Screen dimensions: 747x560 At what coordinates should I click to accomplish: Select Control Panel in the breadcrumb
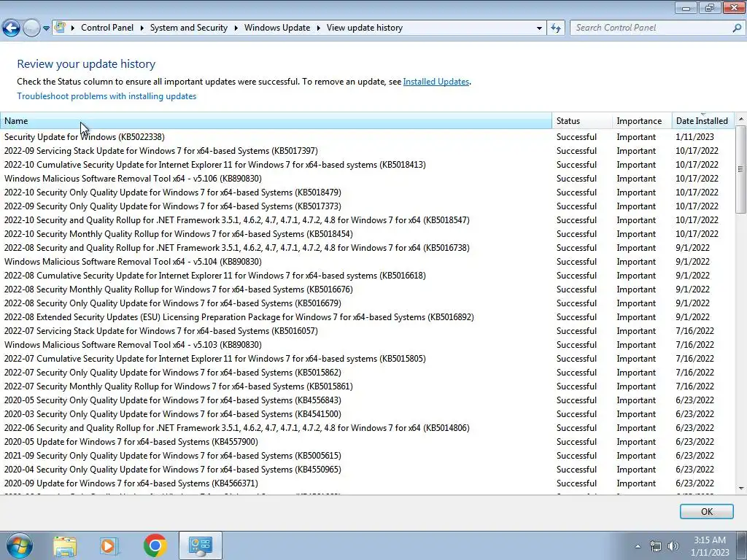(x=107, y=28)
